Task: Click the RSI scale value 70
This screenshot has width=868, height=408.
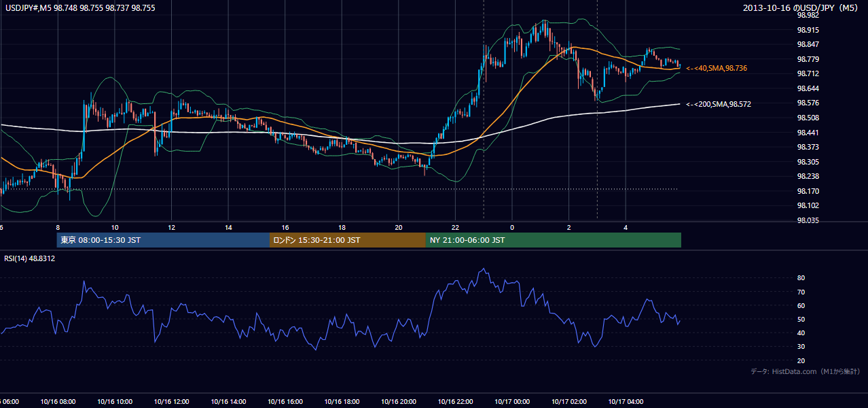Action: [801, 292]
